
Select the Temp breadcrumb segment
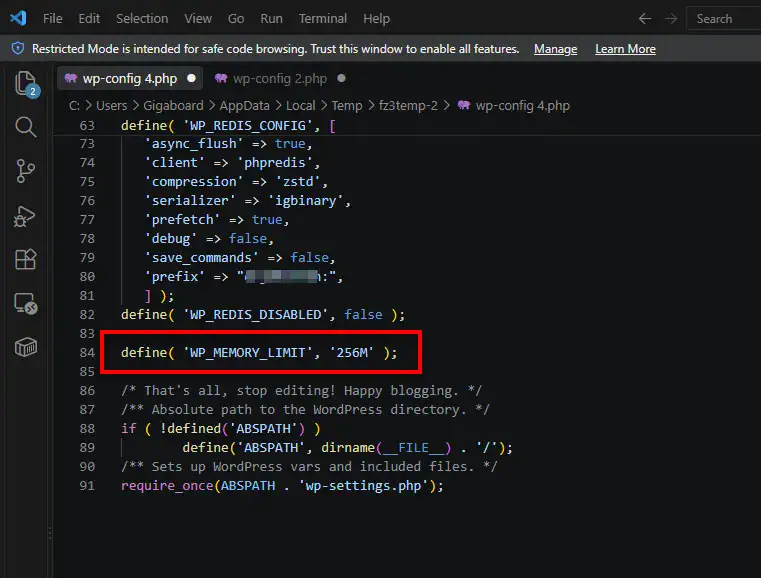click(x=347, y=105)
